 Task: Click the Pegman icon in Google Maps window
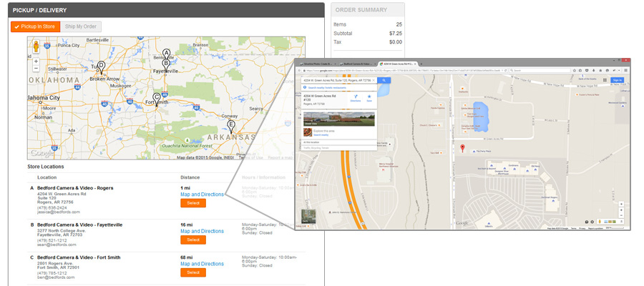(600, 222)
